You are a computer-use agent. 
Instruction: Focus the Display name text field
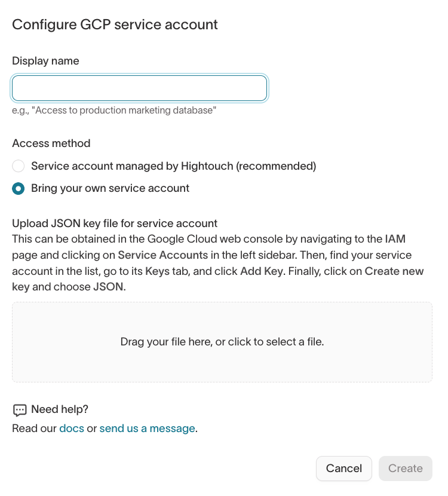[x=139, y=88]
